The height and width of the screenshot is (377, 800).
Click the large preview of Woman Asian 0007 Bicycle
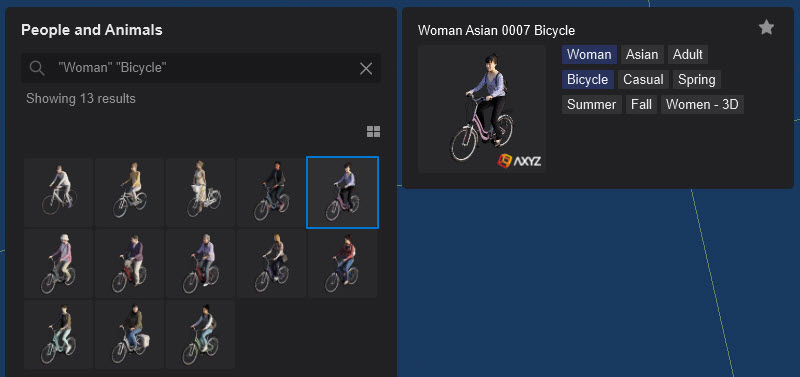pyautogui.click(x=482, y=109)
